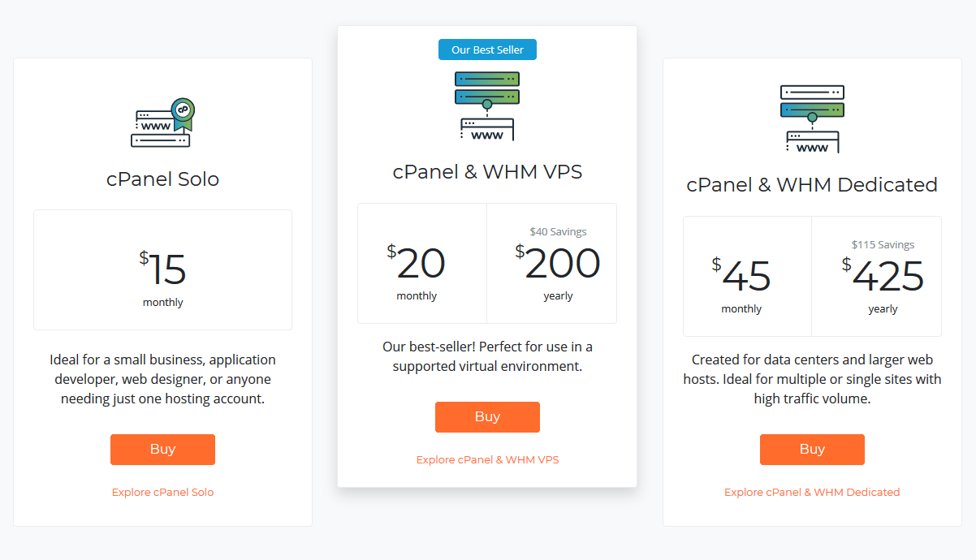Click the $40 Savings label
The height and width of the screenshot is (560, 976).
(x=558, y=231)
